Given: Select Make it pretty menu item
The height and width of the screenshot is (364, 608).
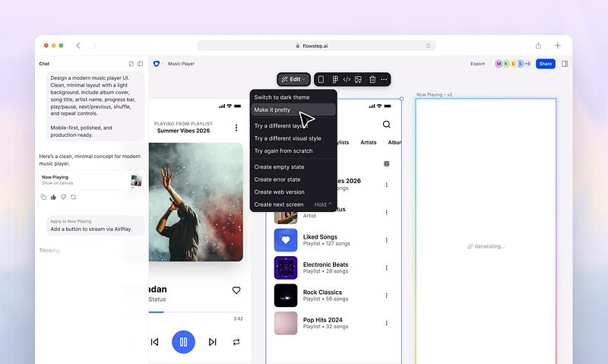Looking at the screenshot, I should (x=293, y=109).
